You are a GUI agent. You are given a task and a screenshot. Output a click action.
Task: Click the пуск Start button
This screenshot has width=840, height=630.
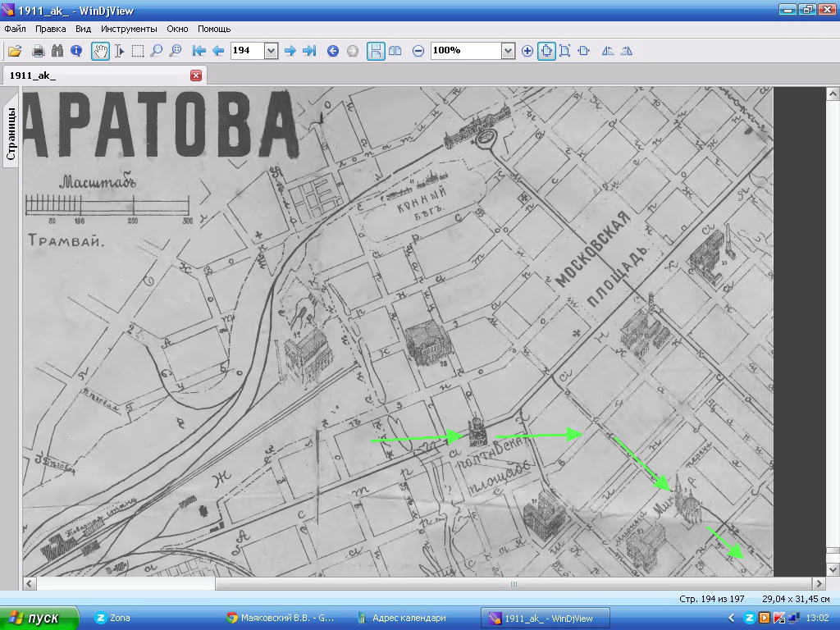point(39,618)
